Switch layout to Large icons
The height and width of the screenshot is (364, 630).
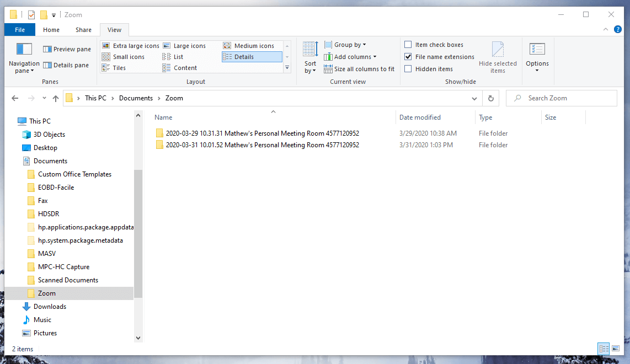coord(184,46)
